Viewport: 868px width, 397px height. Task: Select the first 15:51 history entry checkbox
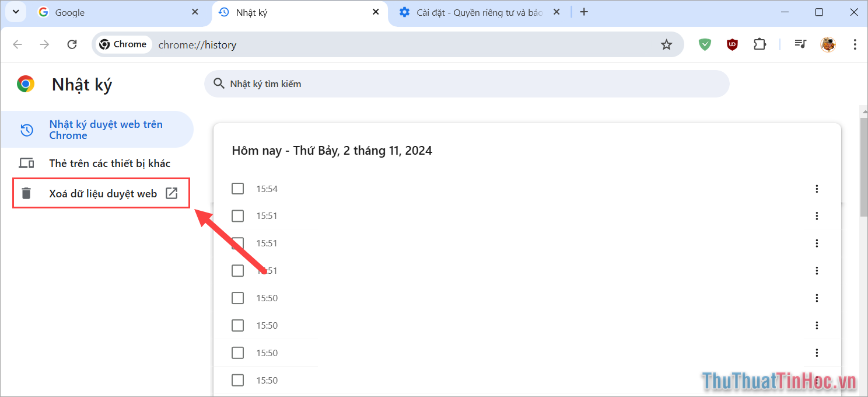[x=237, y=216]
